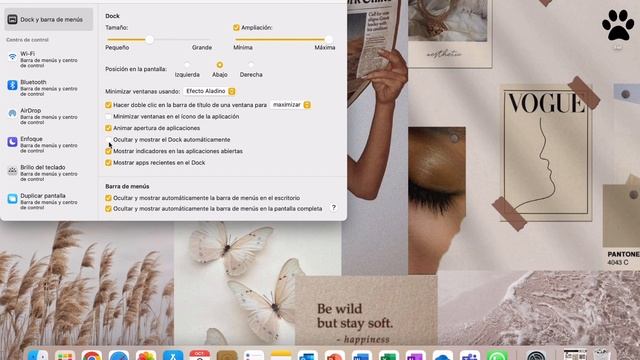
Task: Open the App Store from the Dock
Action: point(173,355)
